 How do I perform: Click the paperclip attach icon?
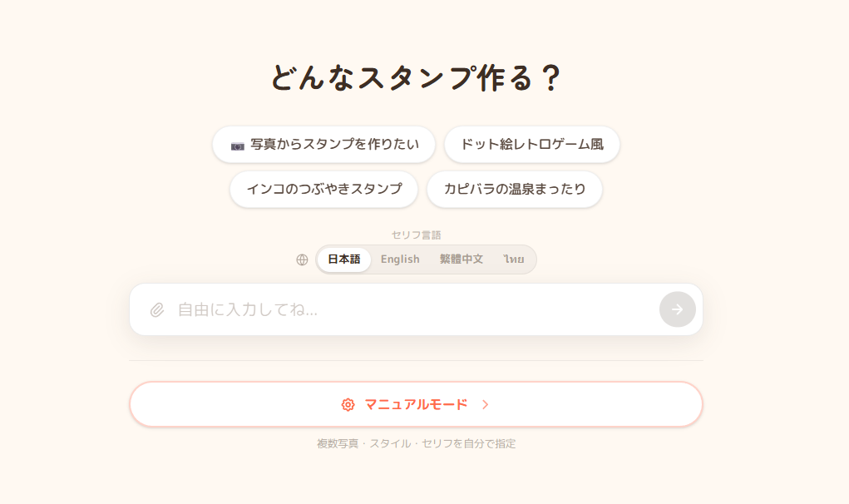157,309
